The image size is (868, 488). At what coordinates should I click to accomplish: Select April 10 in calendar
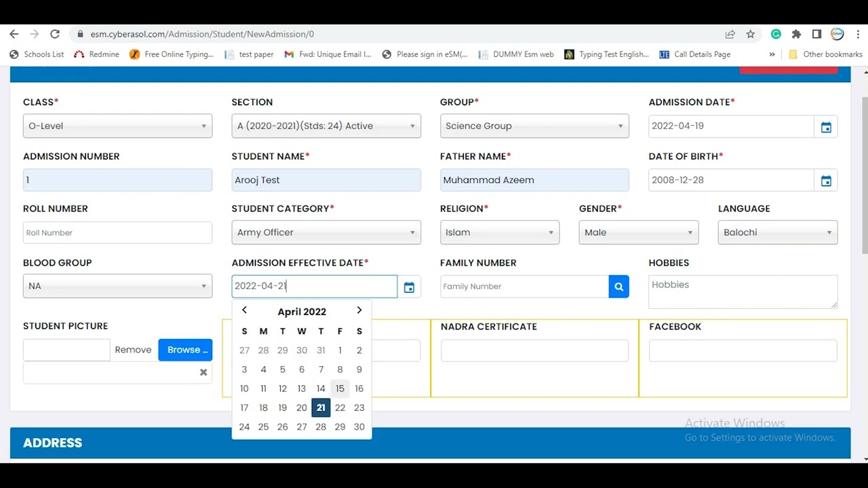pos(244,388)
